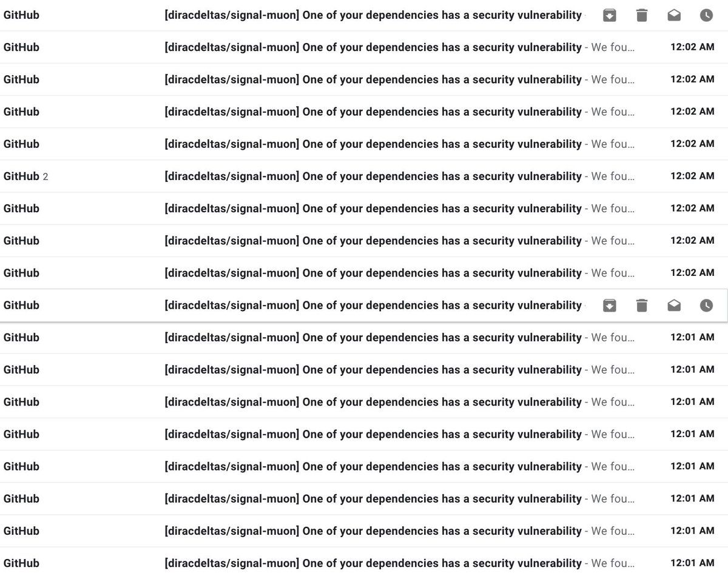728x576 pixels.
Task: Mark the topmost GitHub email as read
Action: click(674, 16)
